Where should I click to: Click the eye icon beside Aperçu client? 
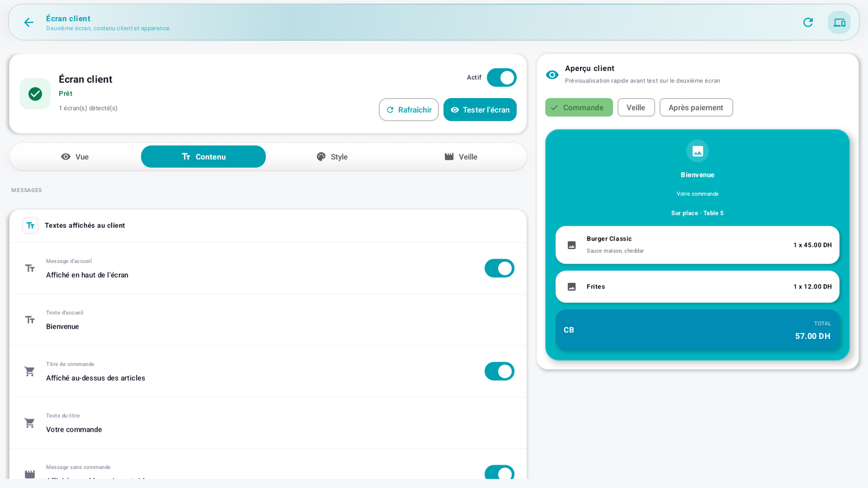tap(552, 75)
